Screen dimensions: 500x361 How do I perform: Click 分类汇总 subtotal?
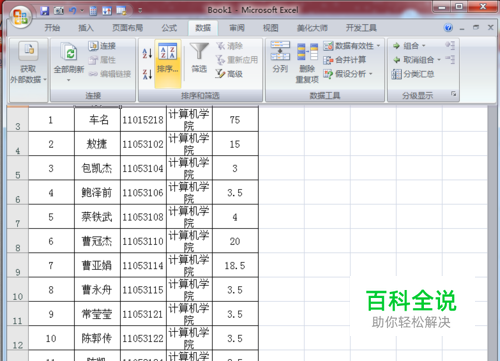413,74
